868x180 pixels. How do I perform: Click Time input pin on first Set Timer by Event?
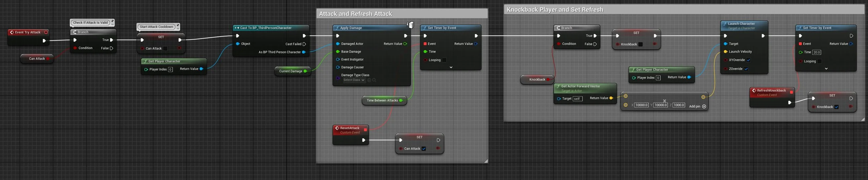pos(425,51)
